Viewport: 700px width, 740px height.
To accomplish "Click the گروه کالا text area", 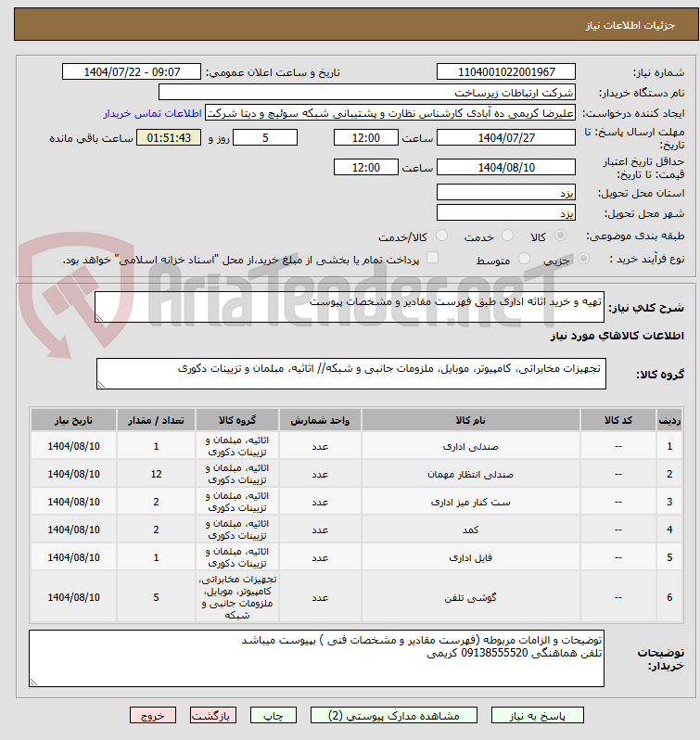I will pyautogui.click(x=351, y=374).
